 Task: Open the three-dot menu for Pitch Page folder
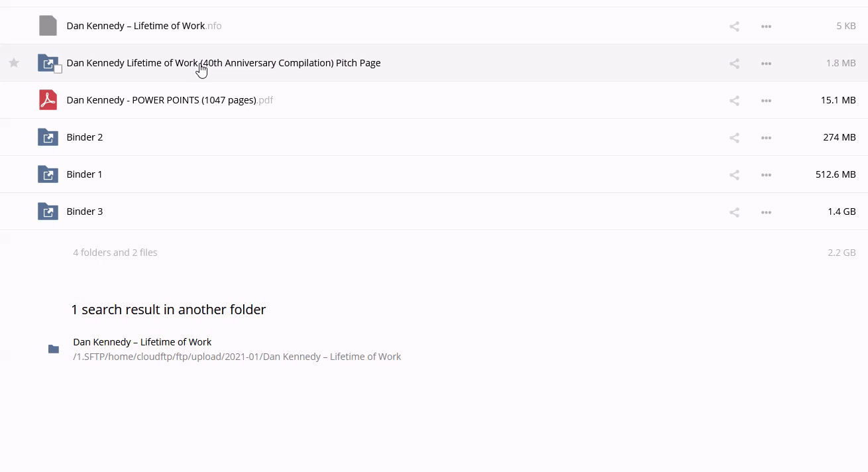(766, 64)
